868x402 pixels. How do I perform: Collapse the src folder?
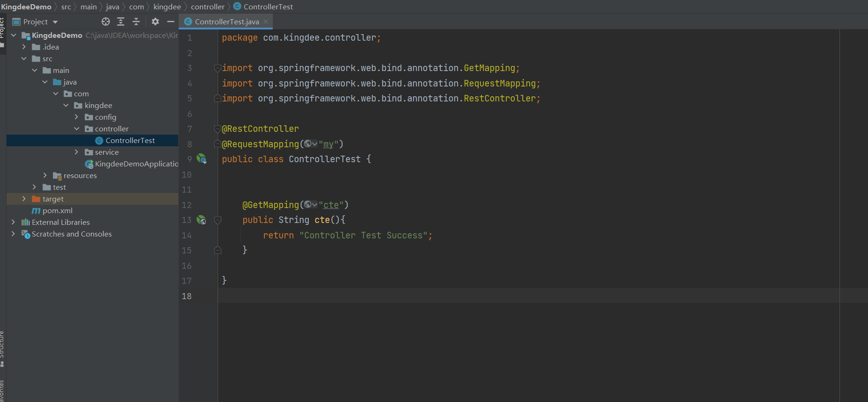click(24, 58)
